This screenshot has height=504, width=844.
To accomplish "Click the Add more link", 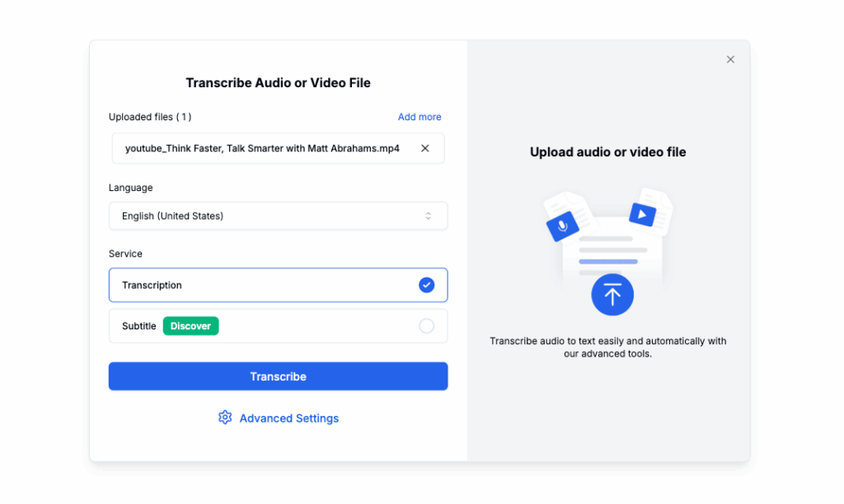I will coord(420,117).
